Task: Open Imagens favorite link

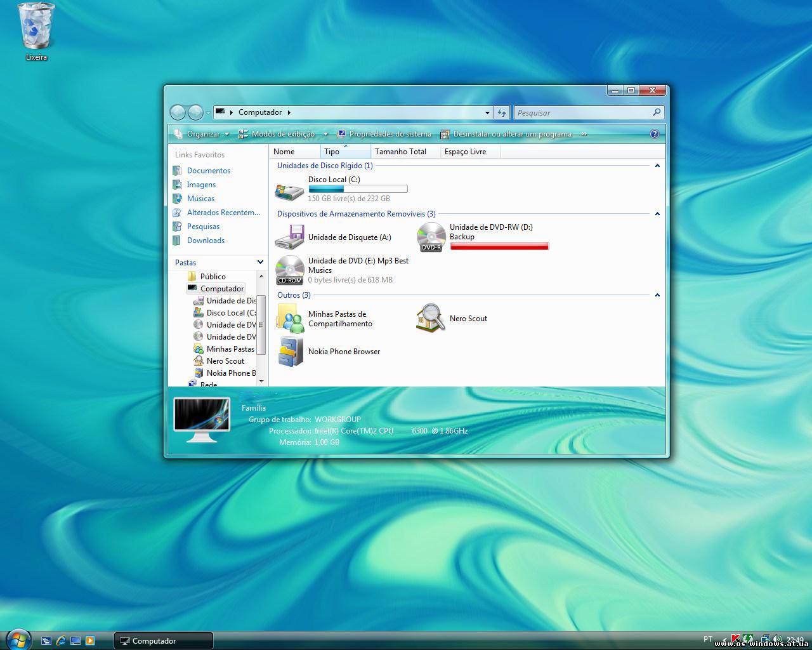Action: pos(195,185)
